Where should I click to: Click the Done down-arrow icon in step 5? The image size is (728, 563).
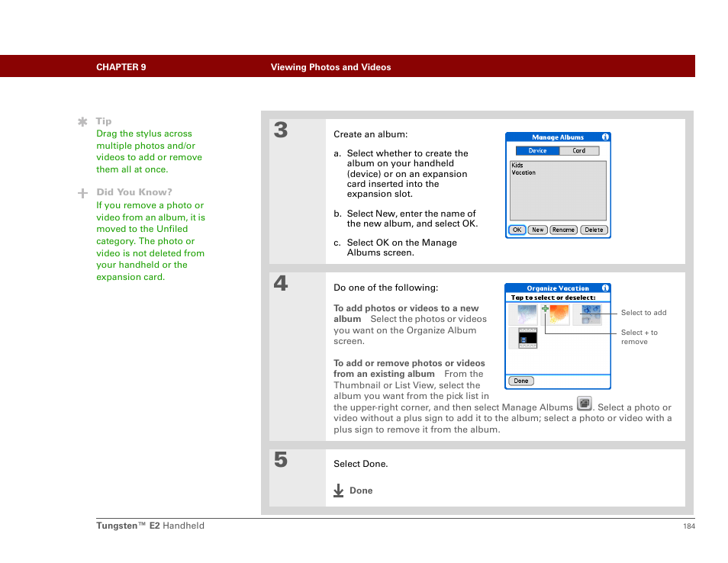pos(339,491)
